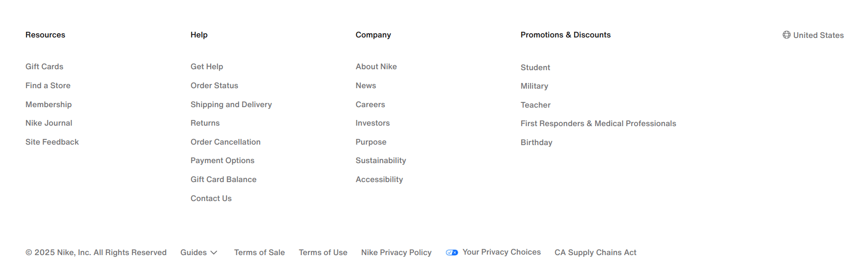Open CA Supply Chains Act link

pos(595,253)
